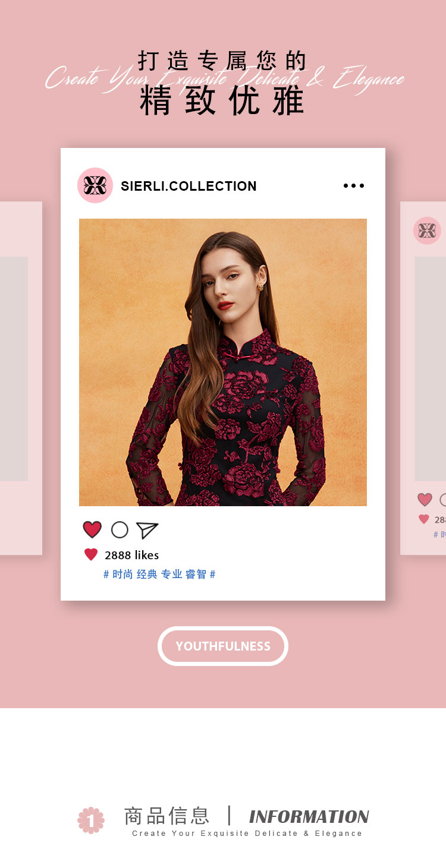Viewport: 446px width, 868px height.
Task: Click the YOUTHFULNESS pill button
Action: (x=223, y=646)
